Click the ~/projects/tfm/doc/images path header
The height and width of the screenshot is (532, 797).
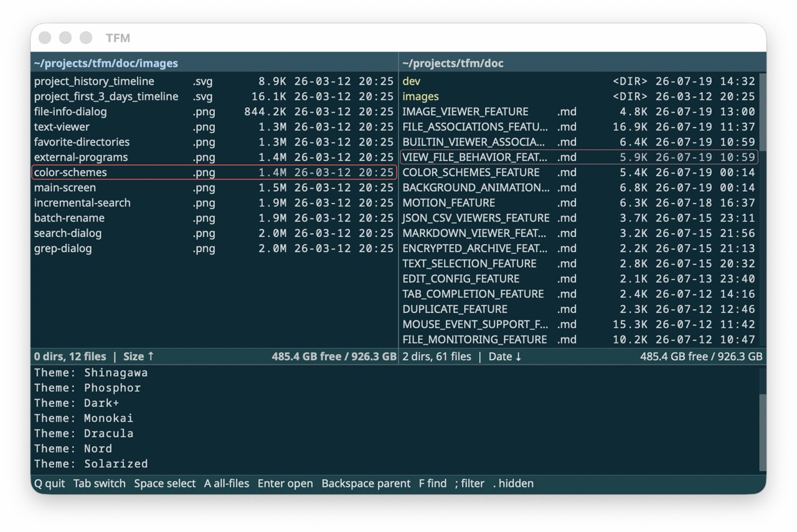[106, 63]
